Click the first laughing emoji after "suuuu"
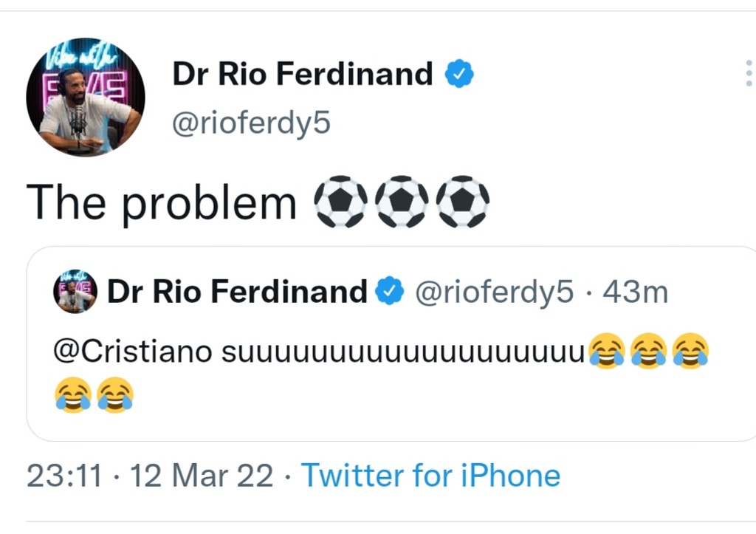 606,351
